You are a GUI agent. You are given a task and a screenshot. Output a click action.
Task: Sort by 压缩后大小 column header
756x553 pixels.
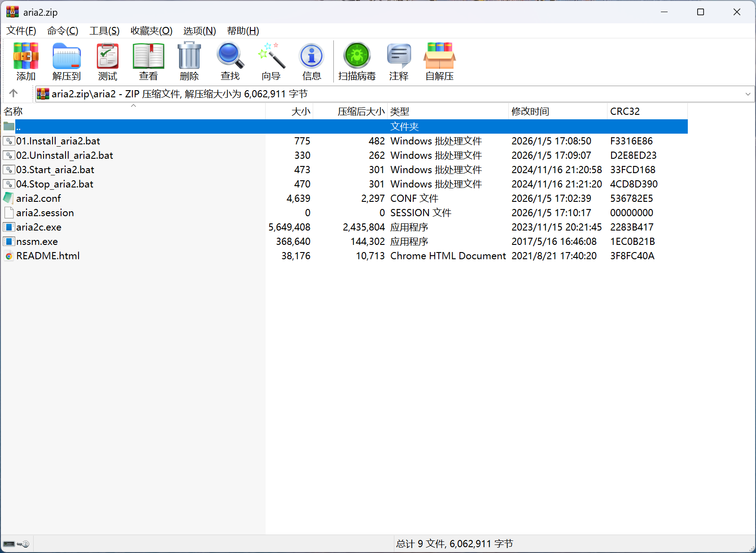pos(350,111)
